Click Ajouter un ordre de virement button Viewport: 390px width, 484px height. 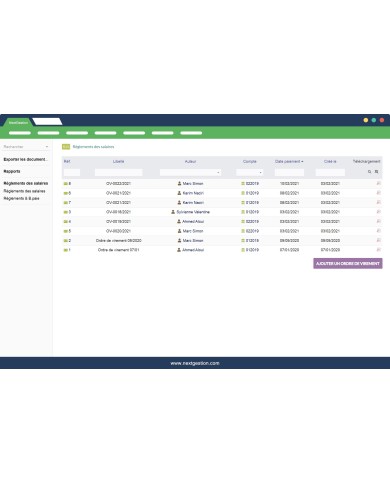coord(348,263)
